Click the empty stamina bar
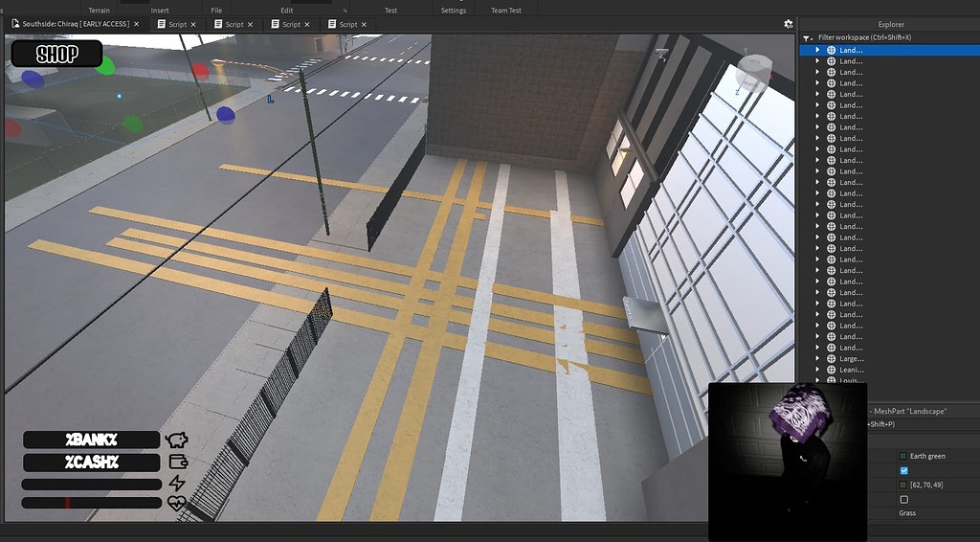The height and width of the screenshot is (542, 980). (91, 484)
